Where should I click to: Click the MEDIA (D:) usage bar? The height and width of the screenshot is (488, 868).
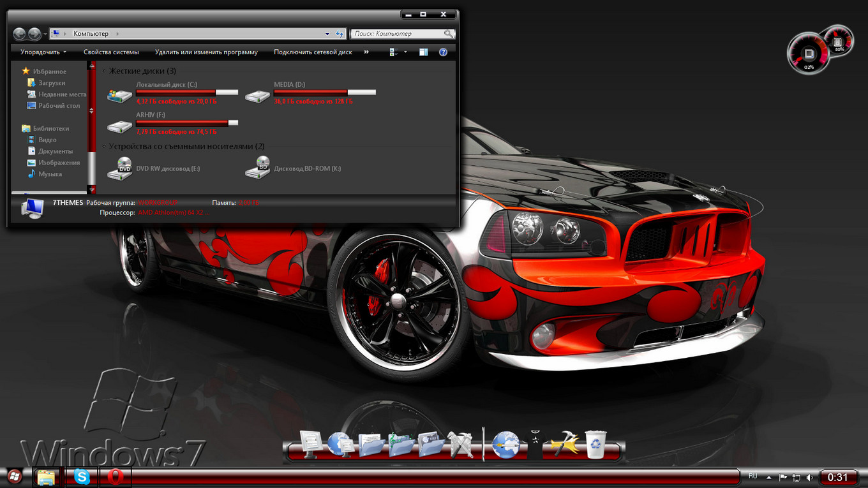click(x=325, y=92)
